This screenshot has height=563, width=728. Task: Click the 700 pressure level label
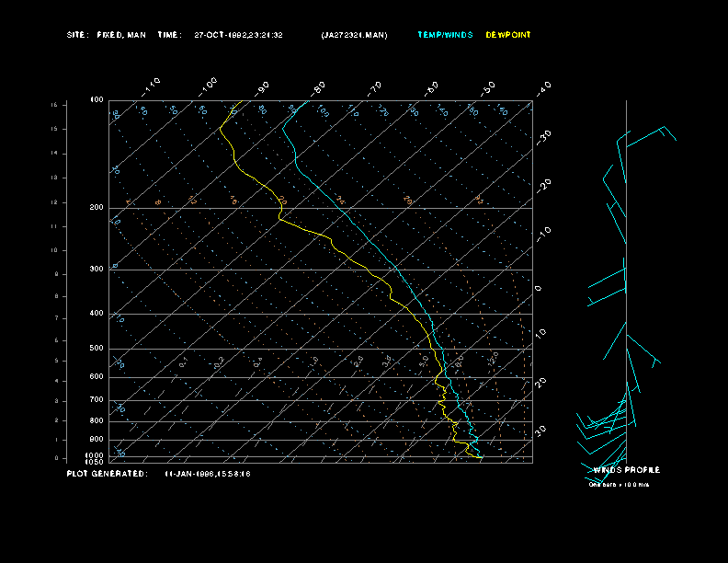[97, 400]
